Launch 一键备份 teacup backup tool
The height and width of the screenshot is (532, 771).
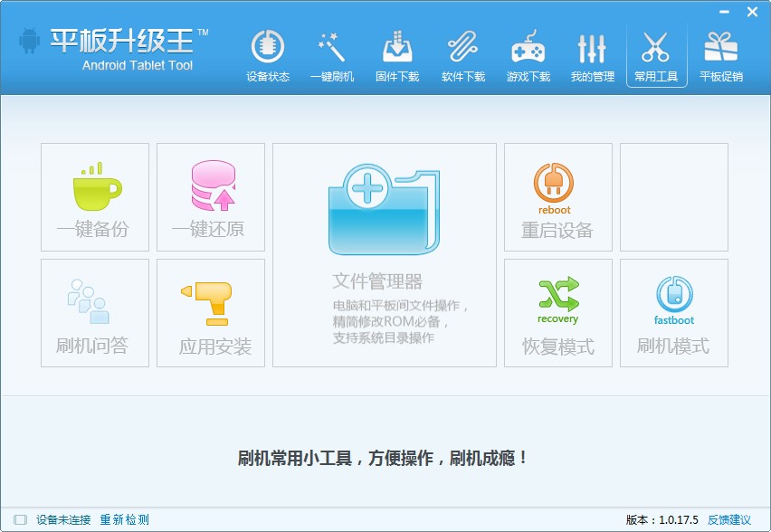tap(95, 197)
